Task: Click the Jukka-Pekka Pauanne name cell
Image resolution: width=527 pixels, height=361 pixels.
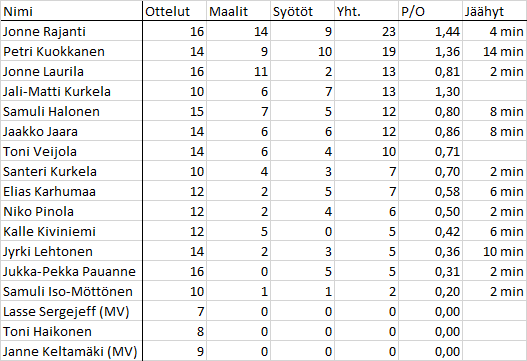Action: click(x=71, y=271)
